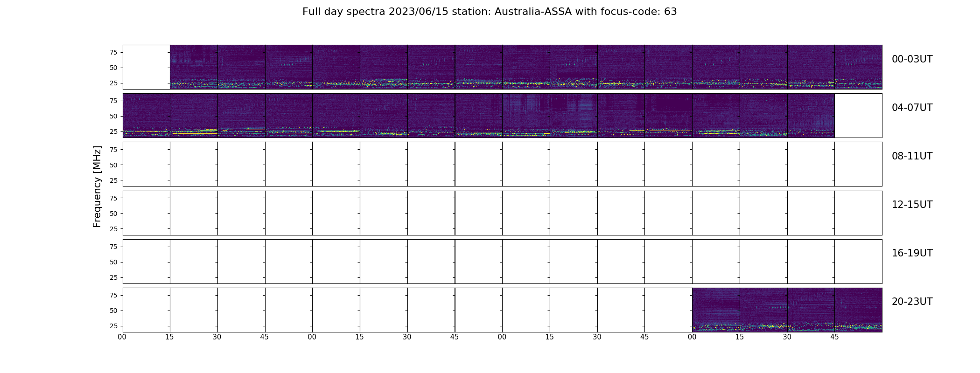Select the 04:15 UT spectrogram panel
Viewport: 980px width, 373px height.
tap(194, 116)
